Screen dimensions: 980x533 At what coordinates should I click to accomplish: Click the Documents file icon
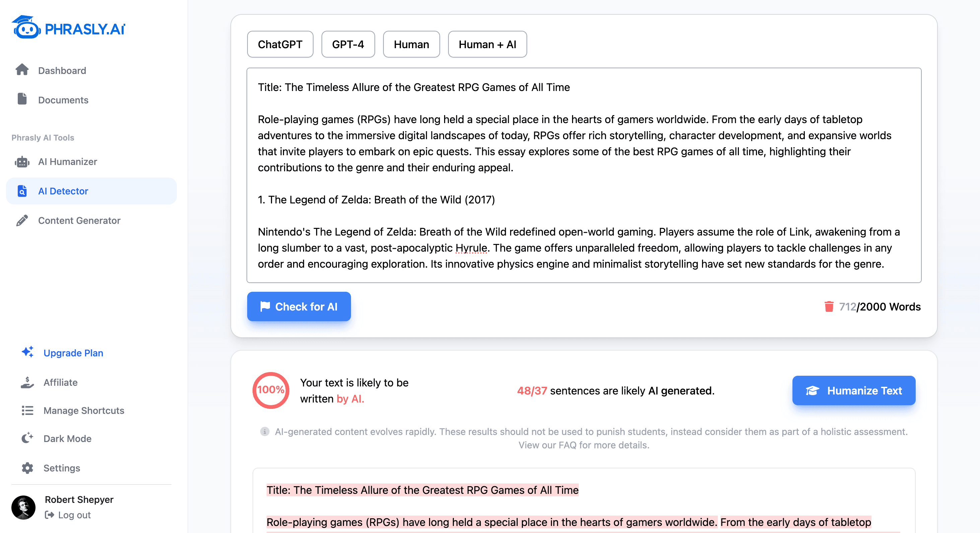point(22,99)
